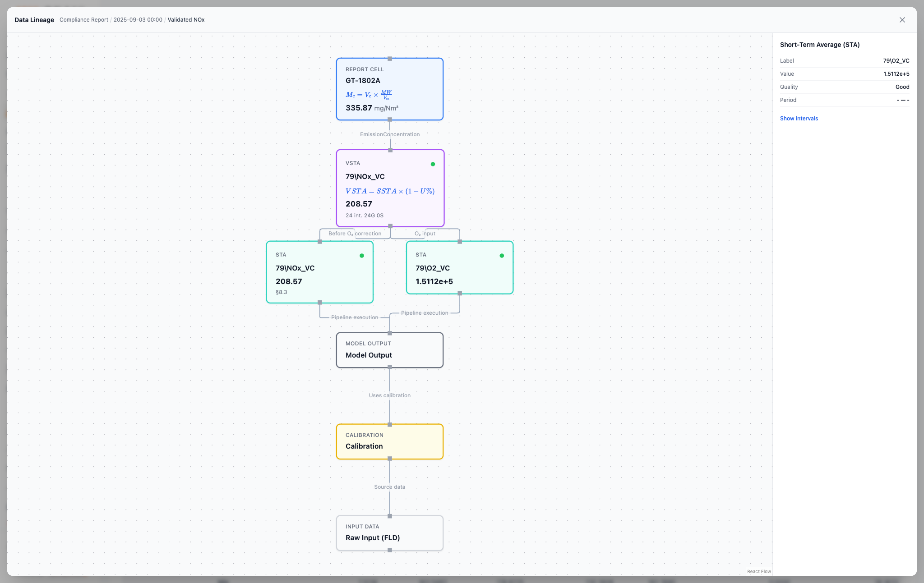Open the Calibration node

390,441
